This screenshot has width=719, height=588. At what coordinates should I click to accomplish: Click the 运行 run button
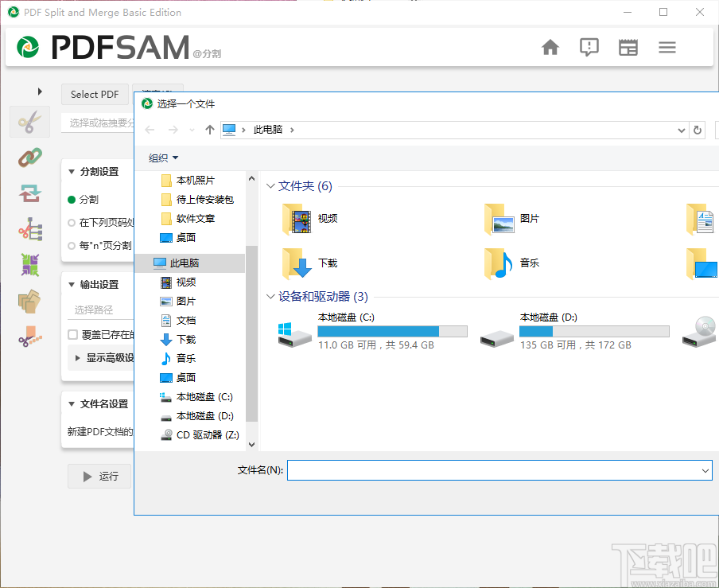click(99, 476)
